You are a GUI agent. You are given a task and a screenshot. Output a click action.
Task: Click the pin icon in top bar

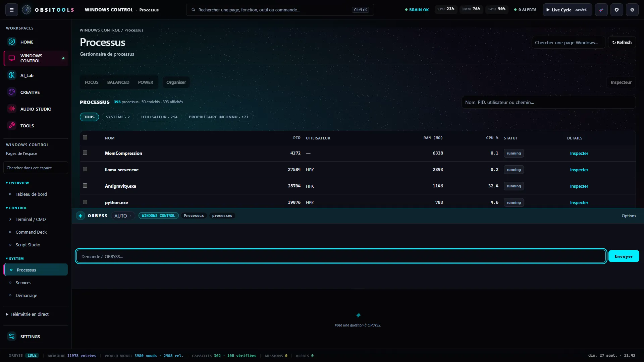601,10
